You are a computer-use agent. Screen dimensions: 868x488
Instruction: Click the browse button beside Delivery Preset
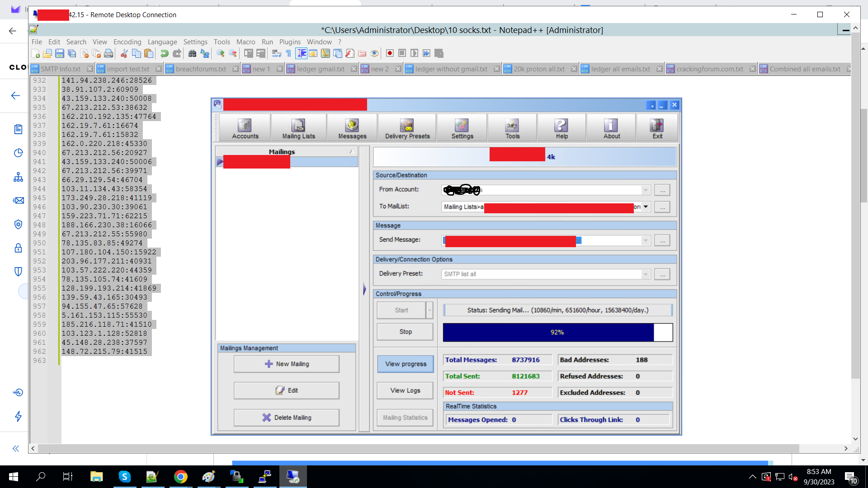[x=662, y=274]
